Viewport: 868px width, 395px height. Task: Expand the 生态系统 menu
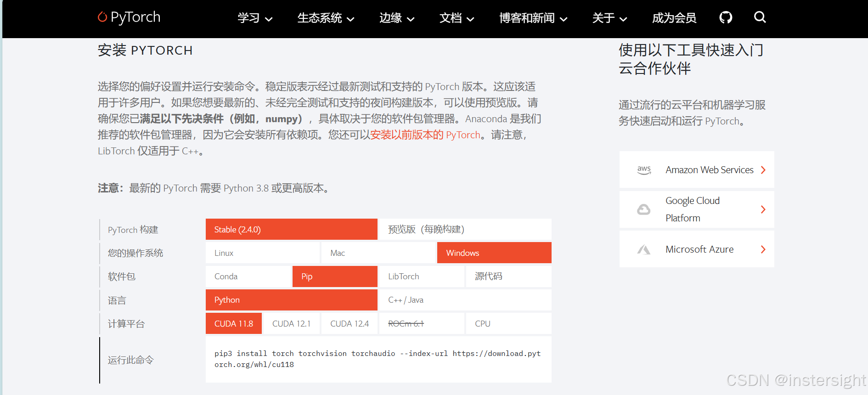click(326, 18)
